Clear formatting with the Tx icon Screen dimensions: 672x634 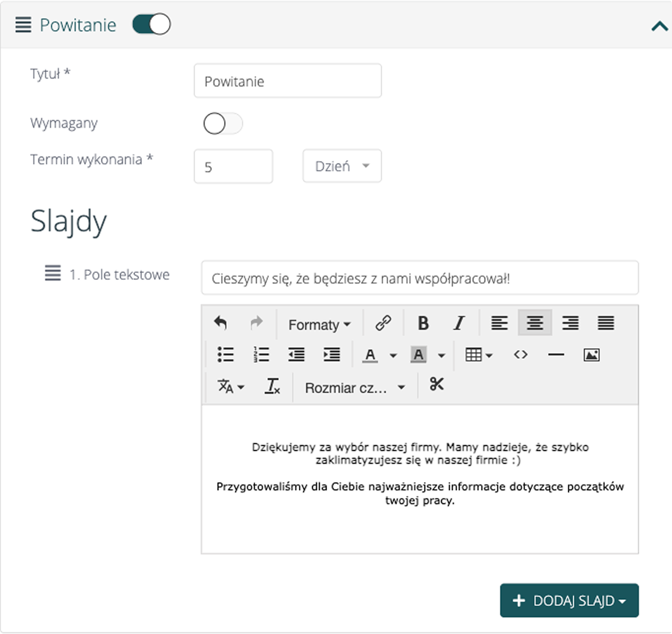[271, 387]
